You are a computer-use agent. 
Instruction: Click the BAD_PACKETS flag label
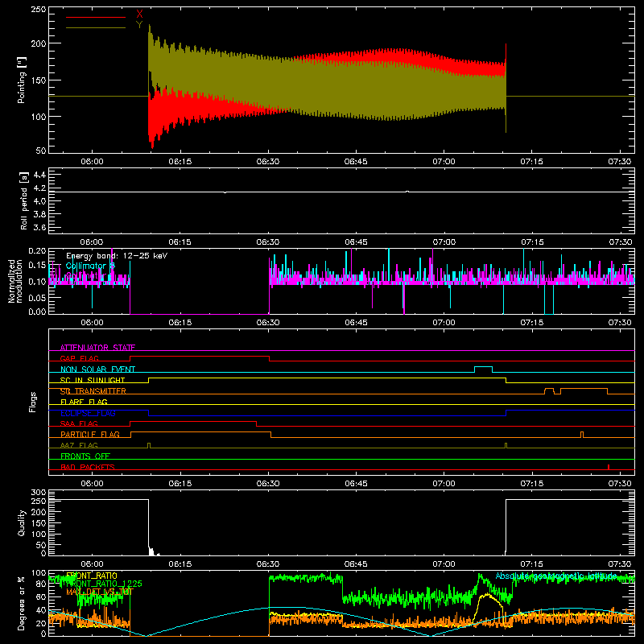tap(88, 467)
